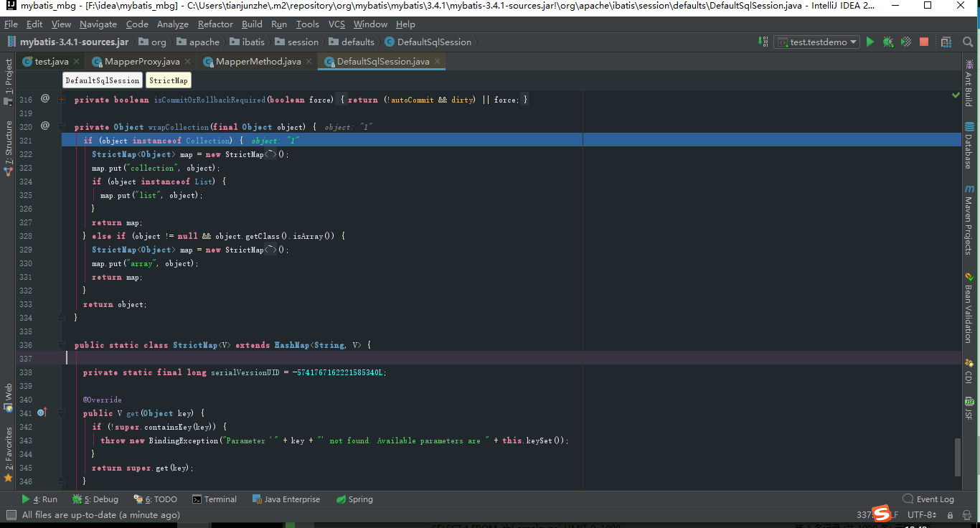Toggle read-only lock in status bar

tap(951, 514)
